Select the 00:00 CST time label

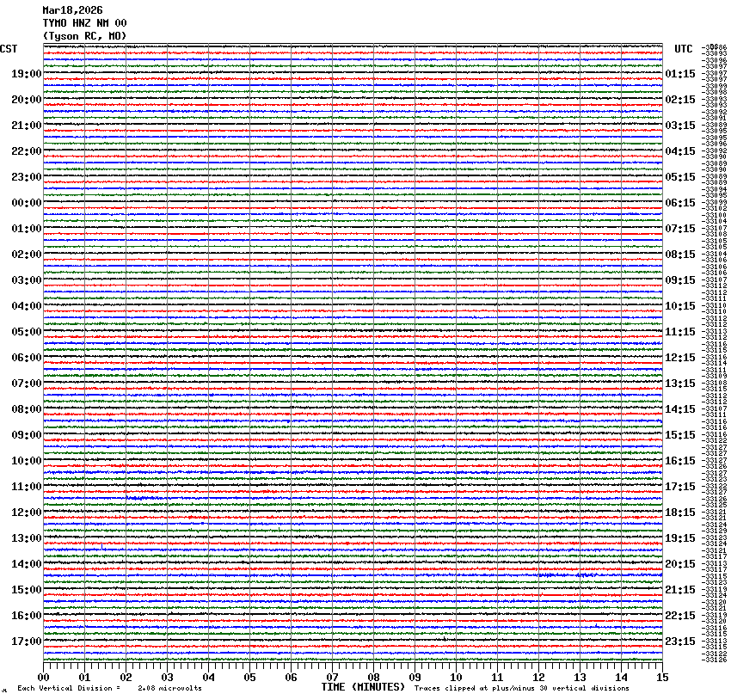(x=27, y=203)
